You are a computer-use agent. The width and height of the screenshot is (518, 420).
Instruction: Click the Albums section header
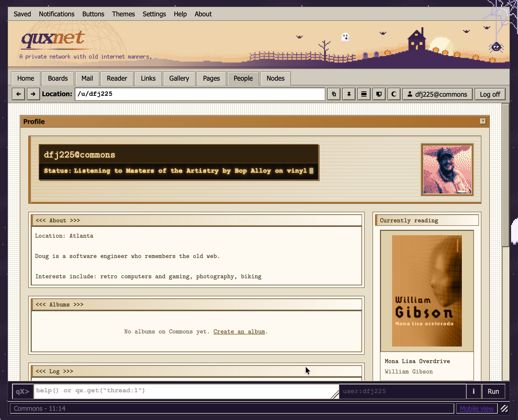[196, 304]
